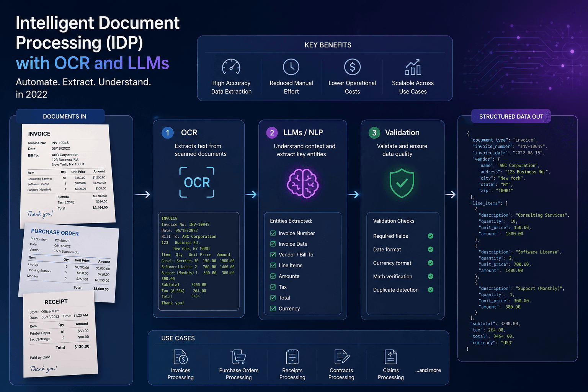Click the Math verification green check icon

[431, 276]
